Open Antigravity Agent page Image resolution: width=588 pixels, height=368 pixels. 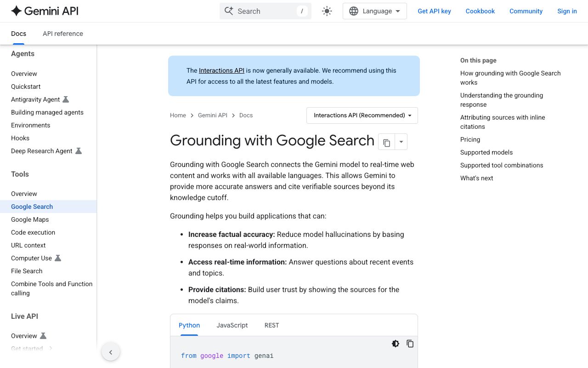coord(35,99)
